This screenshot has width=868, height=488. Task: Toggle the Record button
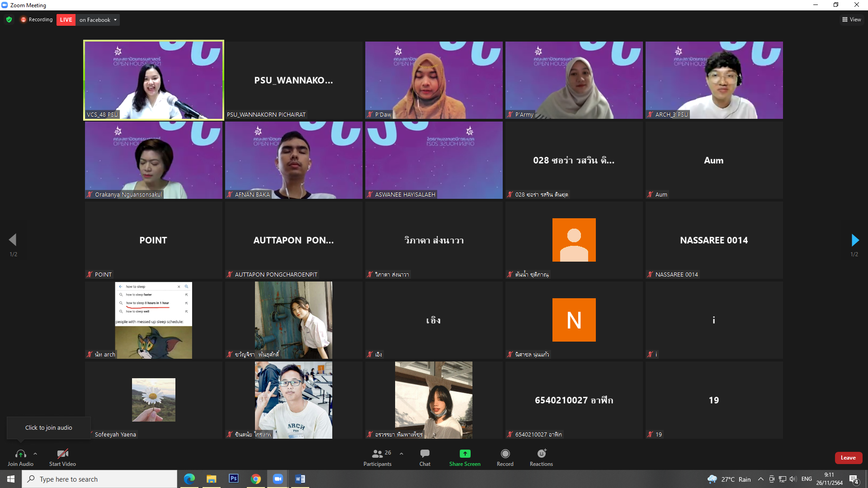(x=505, y=457)
